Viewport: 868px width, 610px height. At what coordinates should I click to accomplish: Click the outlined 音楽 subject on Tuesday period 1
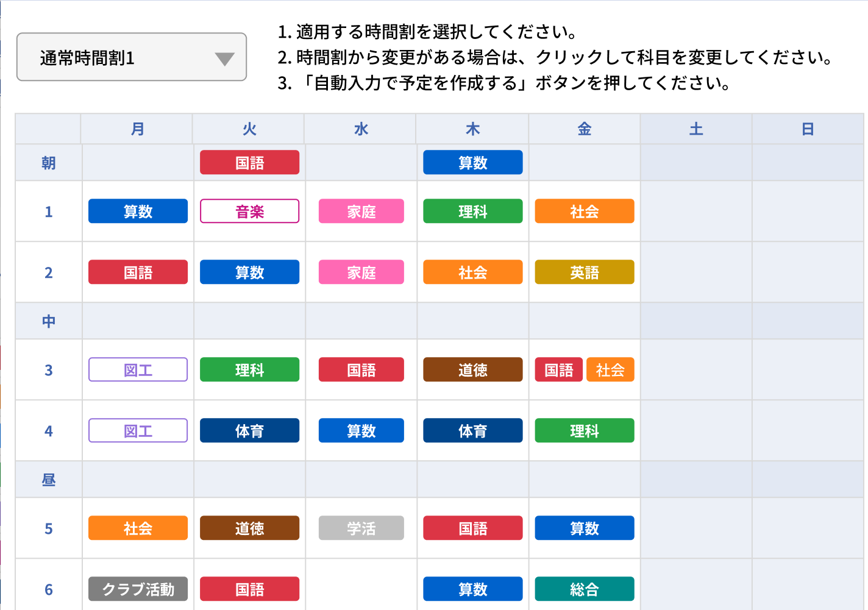(x=249, y=211)
